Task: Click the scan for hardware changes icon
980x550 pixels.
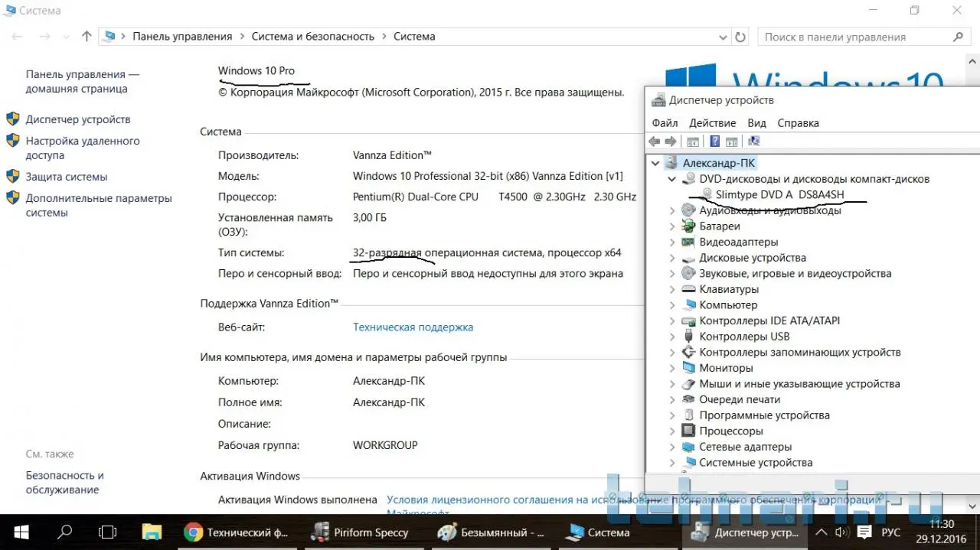Action: [754, 142]
